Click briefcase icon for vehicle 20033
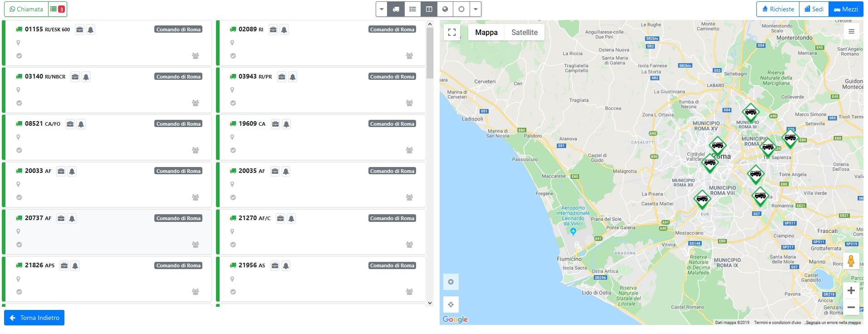Image resolution: width=868 pixels, height=334 pixels. click(61, 171)
